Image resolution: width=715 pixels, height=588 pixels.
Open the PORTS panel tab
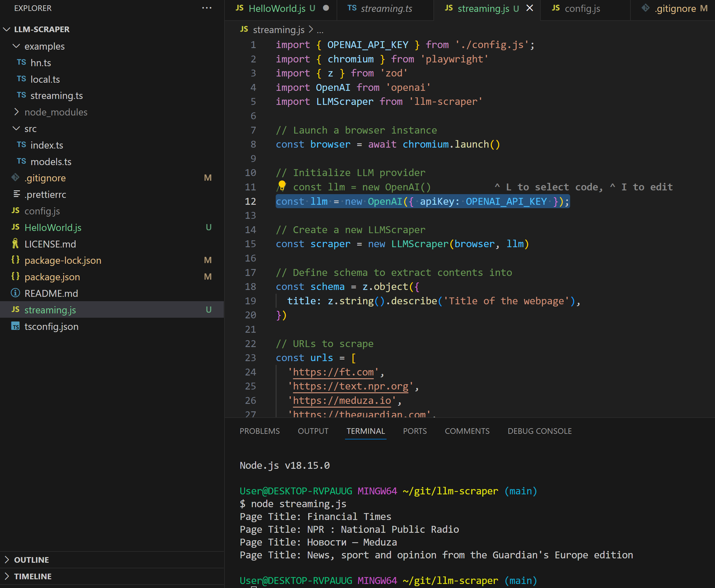(x=415, y=431)
